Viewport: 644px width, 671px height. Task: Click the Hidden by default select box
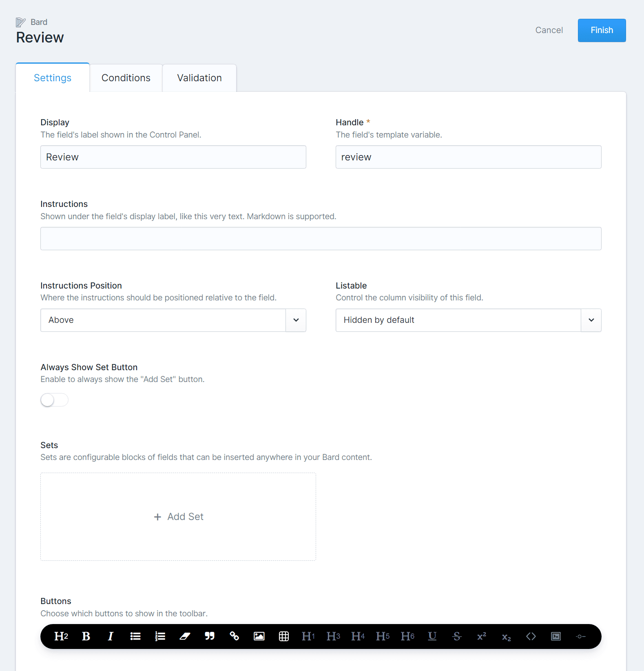click(x=458, y=320)
